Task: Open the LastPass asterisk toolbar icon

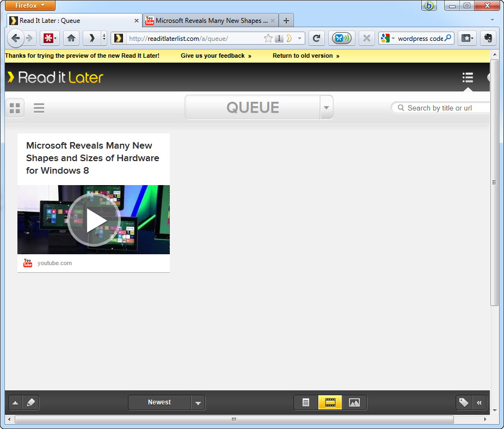Action: point(50,38)
